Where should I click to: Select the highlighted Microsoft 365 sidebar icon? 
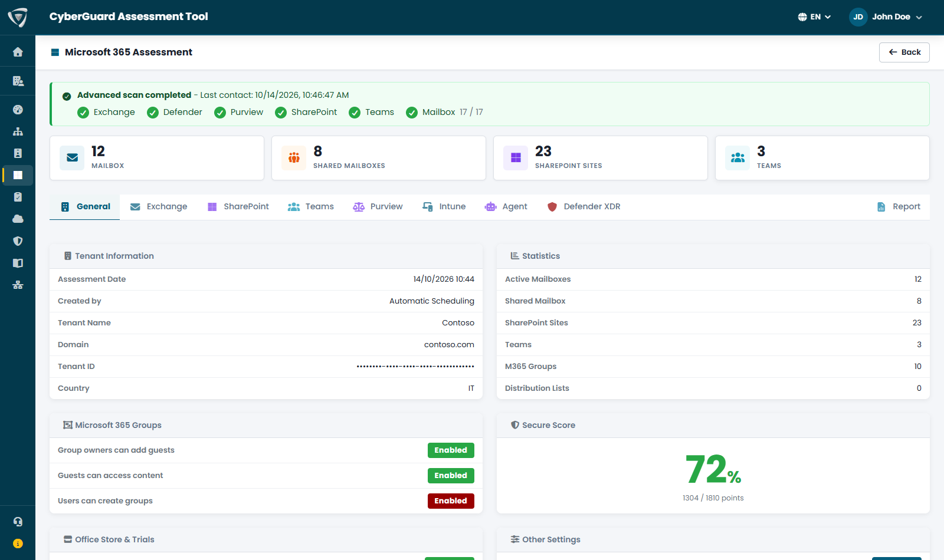pyautogui.click(x=18, y=175)
